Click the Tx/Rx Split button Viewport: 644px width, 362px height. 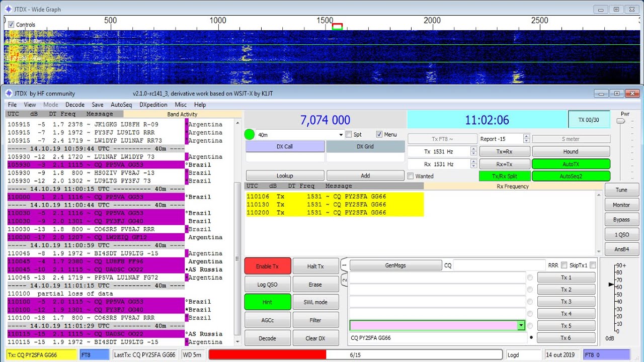(505, 176)
